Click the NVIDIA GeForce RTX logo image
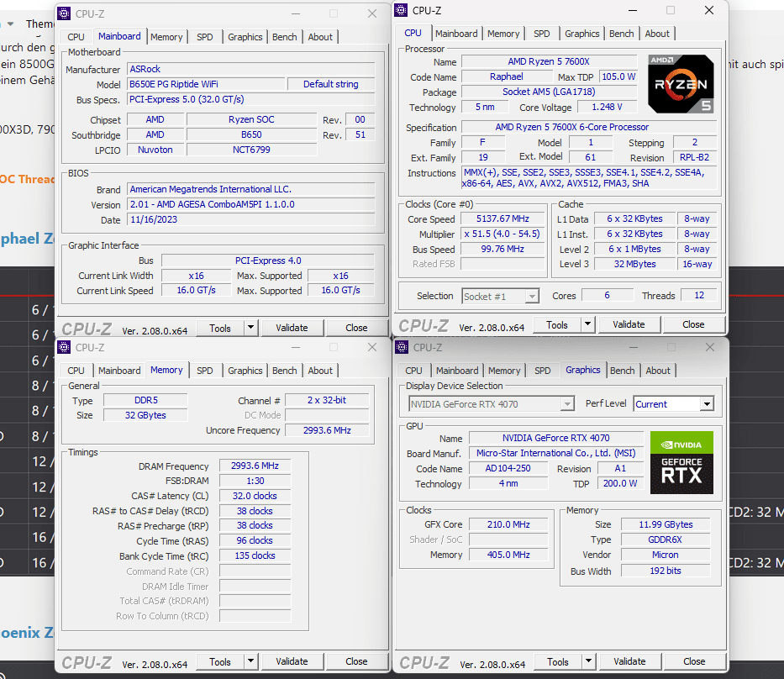 tap(681, 462)
